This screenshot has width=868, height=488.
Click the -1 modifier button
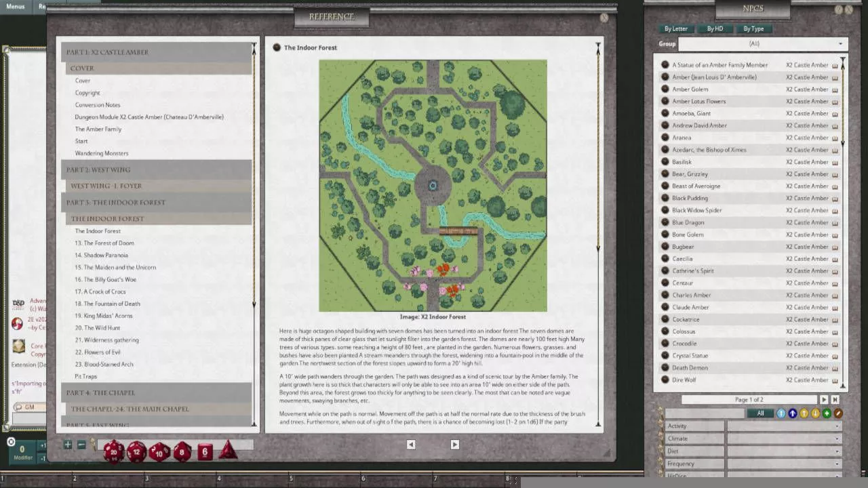(x=42, y=458)
